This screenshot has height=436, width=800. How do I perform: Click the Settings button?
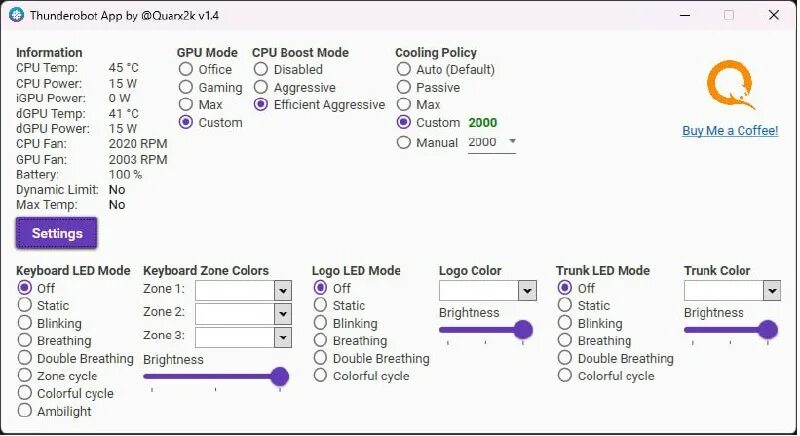57,233
